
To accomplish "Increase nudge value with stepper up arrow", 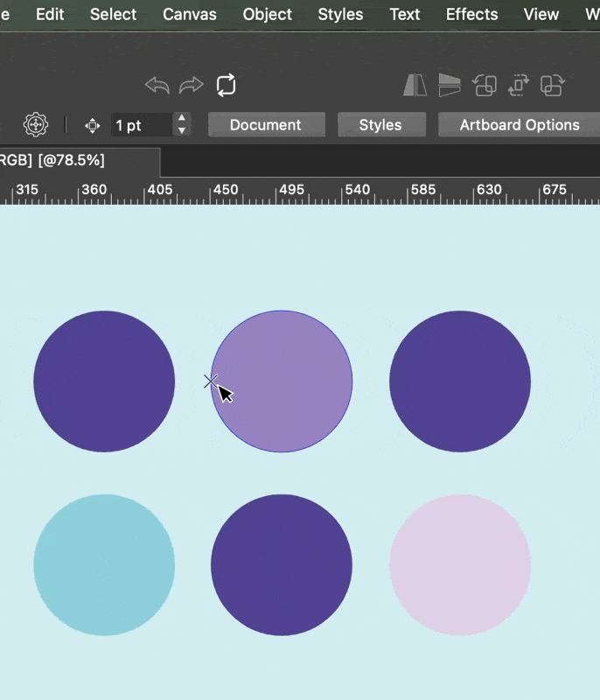I will pyautogui.click(x=181, y=119).
